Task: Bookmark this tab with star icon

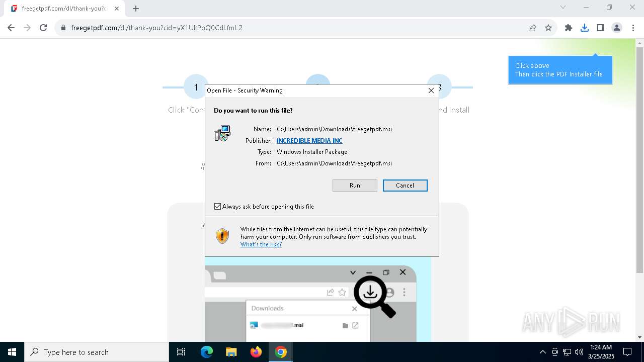Action: click(x=548, y=28)
